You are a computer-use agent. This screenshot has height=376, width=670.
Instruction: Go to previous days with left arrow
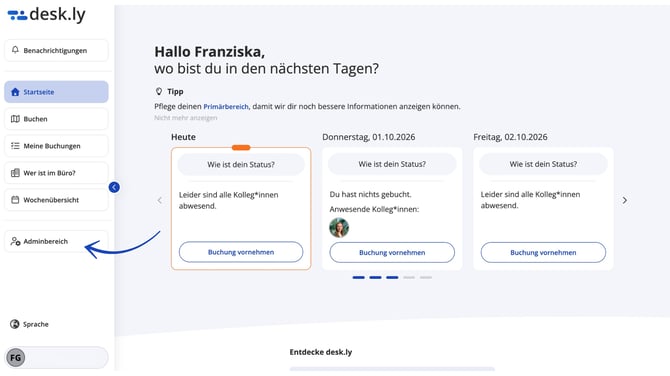point(160,200)
